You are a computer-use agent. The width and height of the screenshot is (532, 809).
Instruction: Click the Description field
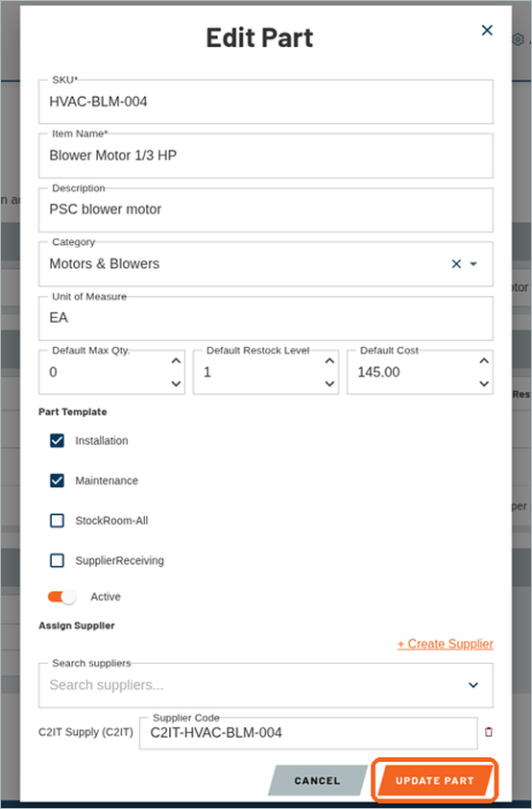[266, 210]
